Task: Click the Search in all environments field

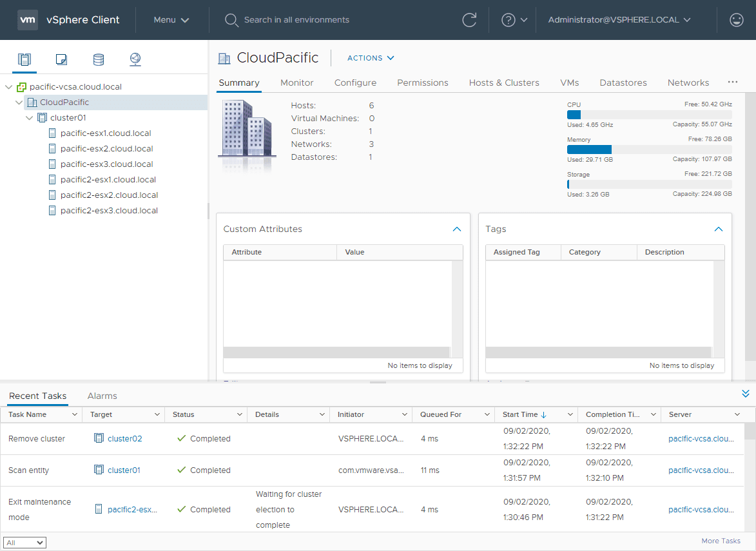Action: pos(296,20)
